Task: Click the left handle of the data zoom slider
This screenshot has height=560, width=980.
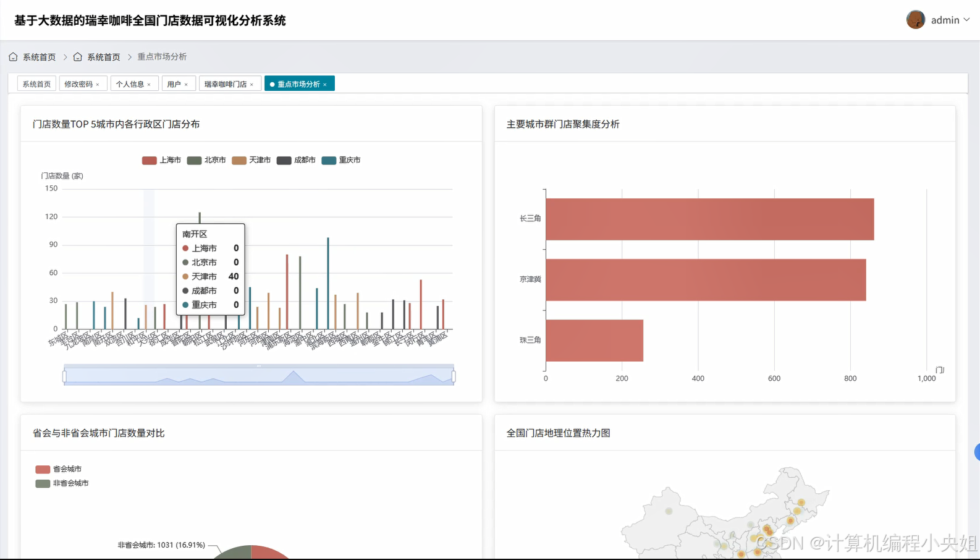Action: click(64, 376)
